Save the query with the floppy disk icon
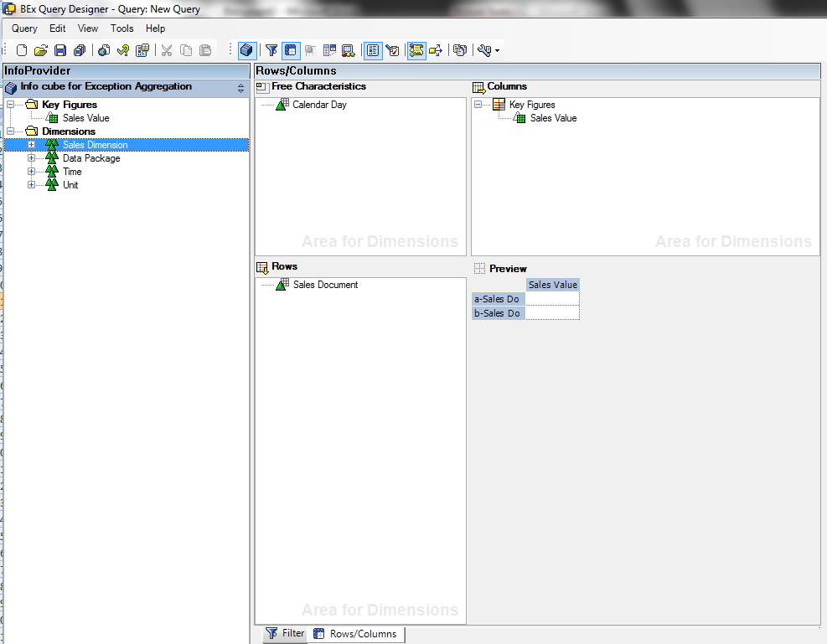 tap(60, 50)
